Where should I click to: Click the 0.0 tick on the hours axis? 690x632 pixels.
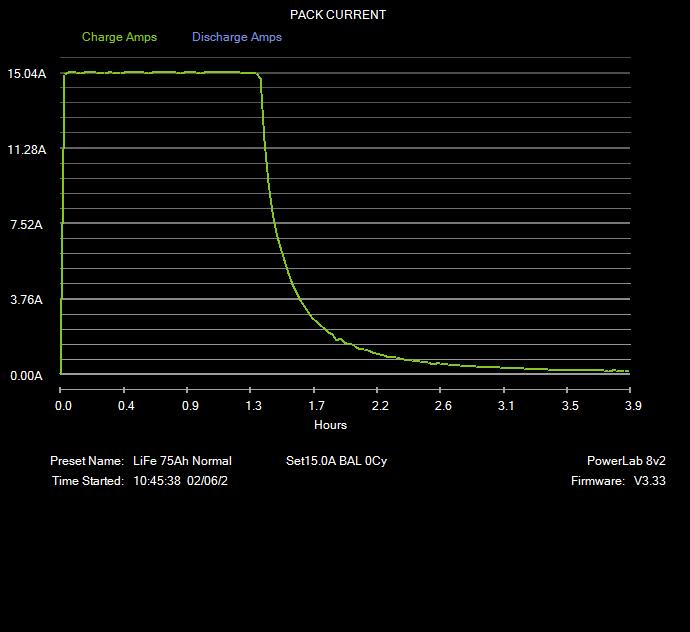pos(63,406)
